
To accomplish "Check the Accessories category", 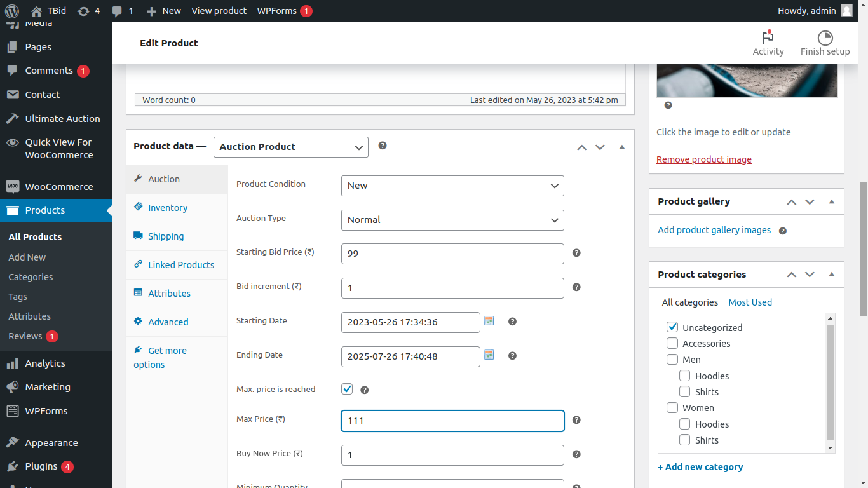I will click(x=672, y=343).
